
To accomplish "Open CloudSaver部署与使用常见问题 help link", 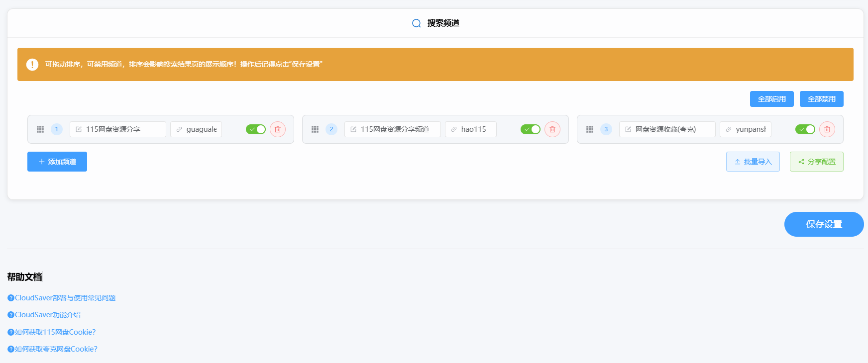I will 62,298.
